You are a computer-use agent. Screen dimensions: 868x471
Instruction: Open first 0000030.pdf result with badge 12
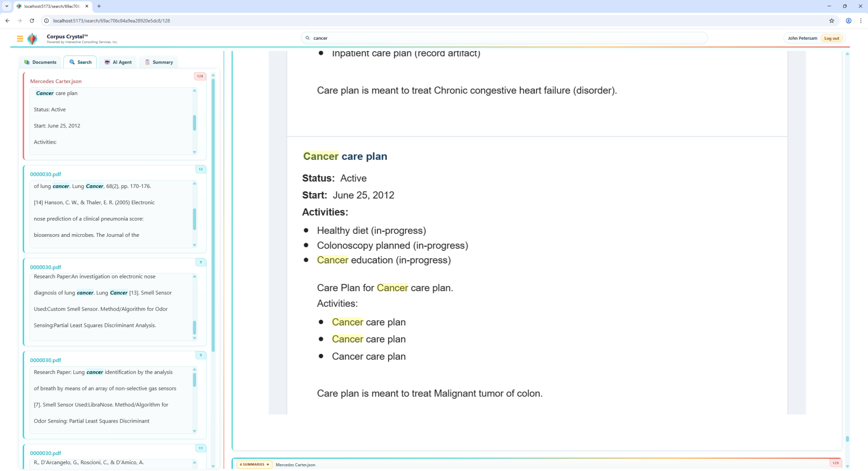pyautogui.click(x=45, y=174)
